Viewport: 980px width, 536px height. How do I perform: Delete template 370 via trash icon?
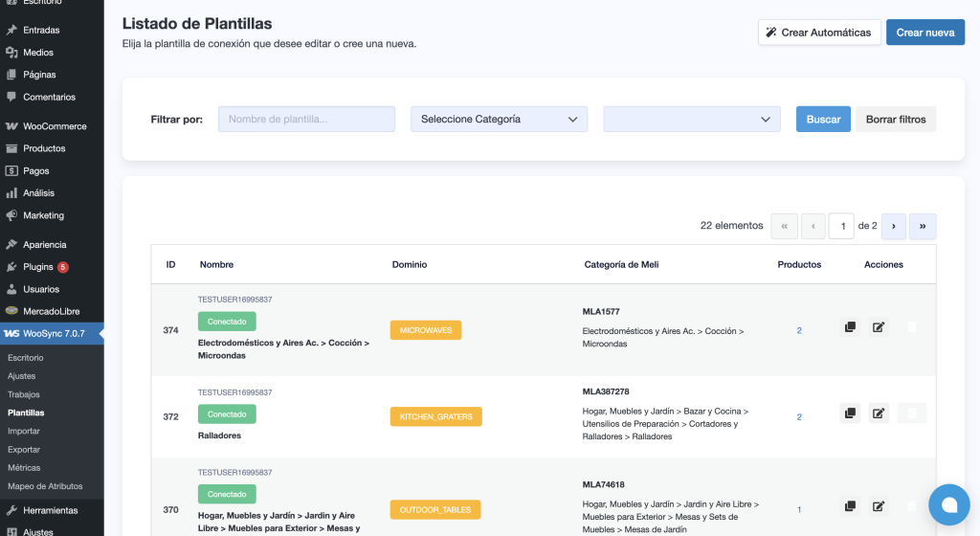pyautogui.click(x=912, y=506)
